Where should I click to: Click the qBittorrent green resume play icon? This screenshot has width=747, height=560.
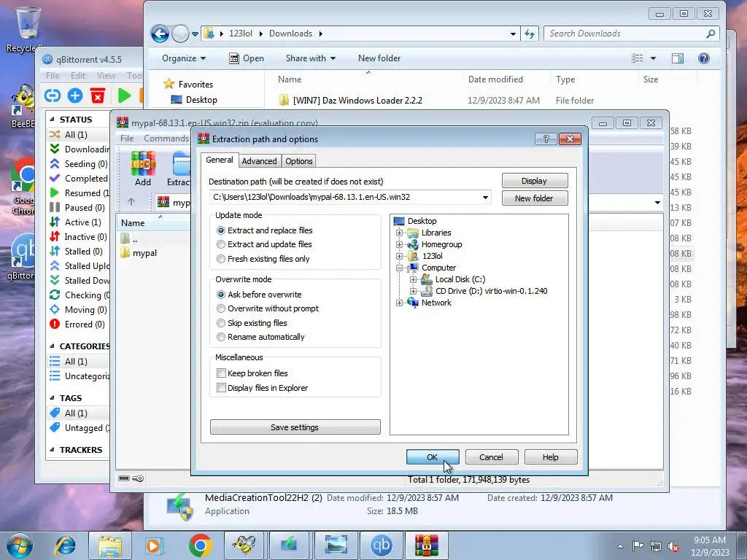124,96
